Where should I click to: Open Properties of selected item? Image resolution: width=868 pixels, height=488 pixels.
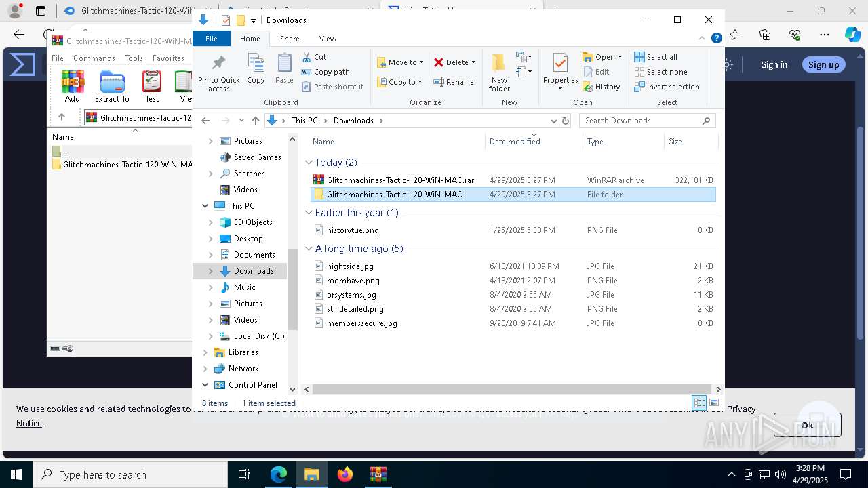(x=560, y=72)
